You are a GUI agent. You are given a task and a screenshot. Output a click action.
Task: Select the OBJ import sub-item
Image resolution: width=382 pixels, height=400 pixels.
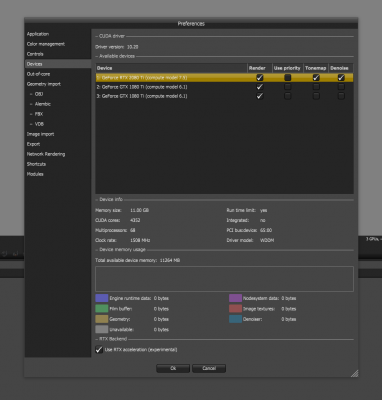coord(39,94)
